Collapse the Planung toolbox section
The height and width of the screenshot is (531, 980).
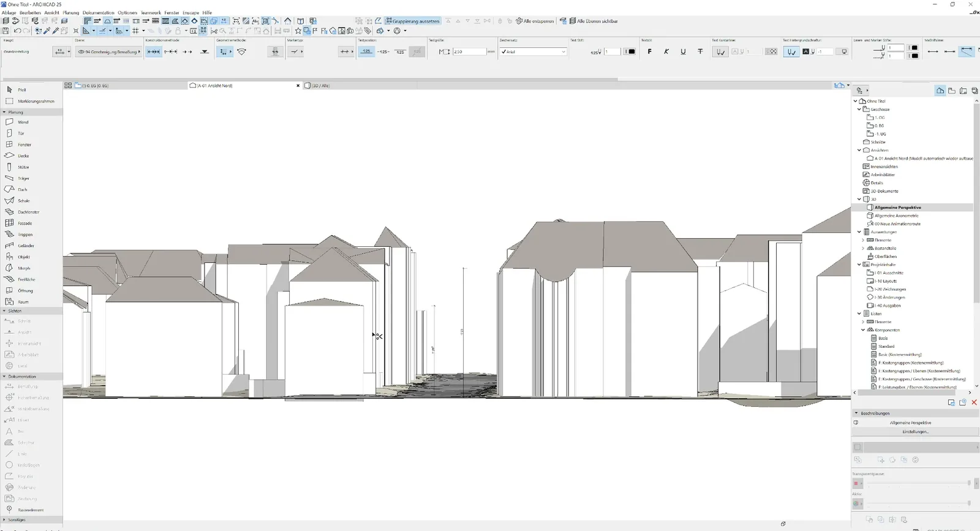coord(4,112)
